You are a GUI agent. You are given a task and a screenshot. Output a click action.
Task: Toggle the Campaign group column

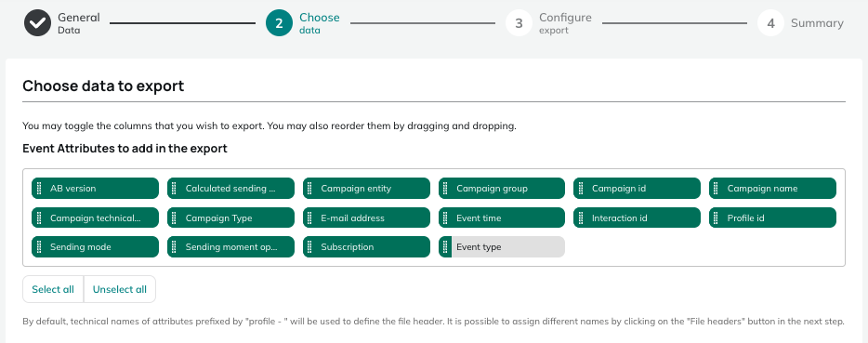click(x=502, y=189)
